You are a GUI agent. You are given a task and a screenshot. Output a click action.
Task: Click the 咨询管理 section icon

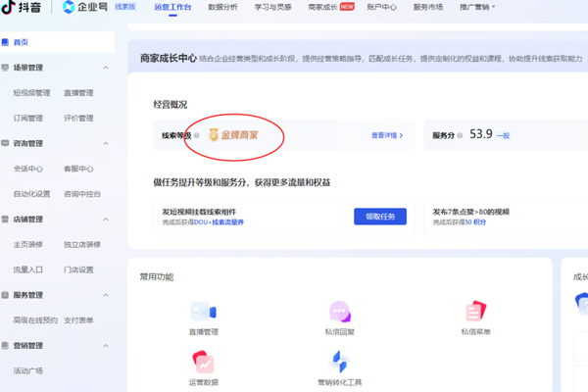(5, 143)
